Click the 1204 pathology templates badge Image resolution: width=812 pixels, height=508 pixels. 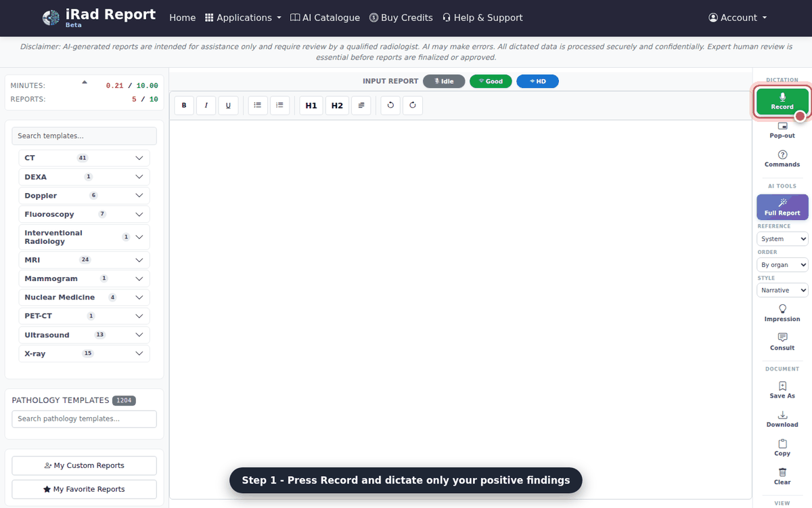pyautogui.click(x=124, y=400)
